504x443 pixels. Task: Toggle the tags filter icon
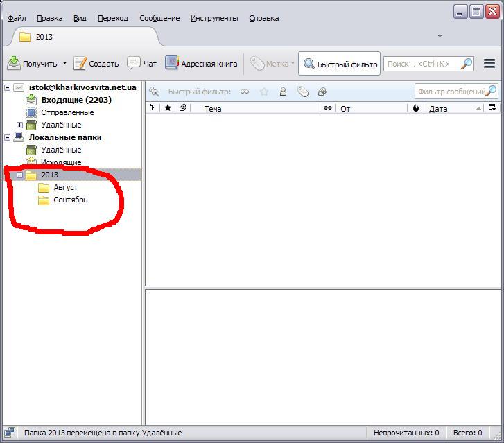click(x=303, y=92)
